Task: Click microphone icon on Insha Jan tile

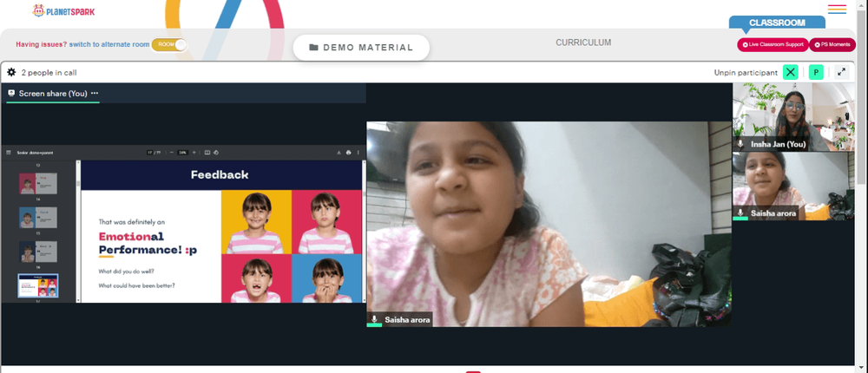Action: point(740,144)
